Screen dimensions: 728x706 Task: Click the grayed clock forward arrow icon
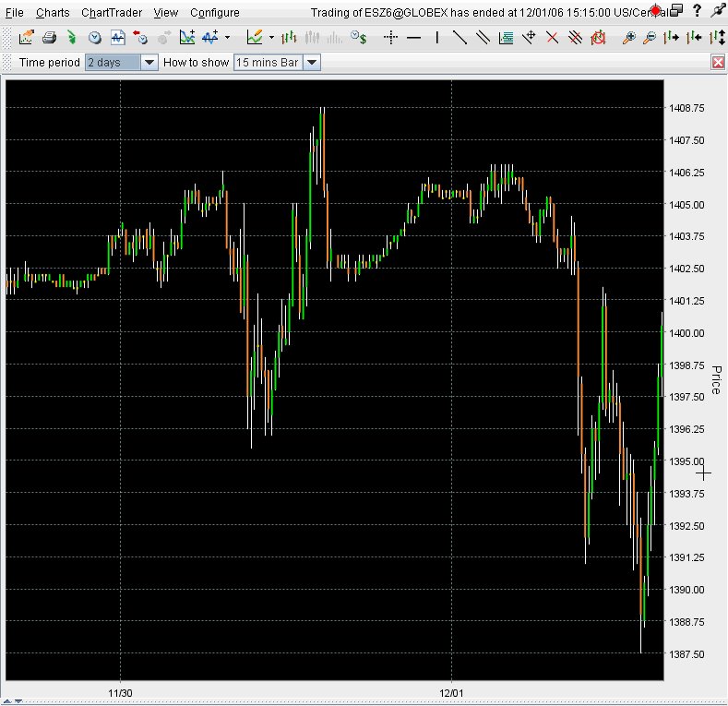pos(164,38)
